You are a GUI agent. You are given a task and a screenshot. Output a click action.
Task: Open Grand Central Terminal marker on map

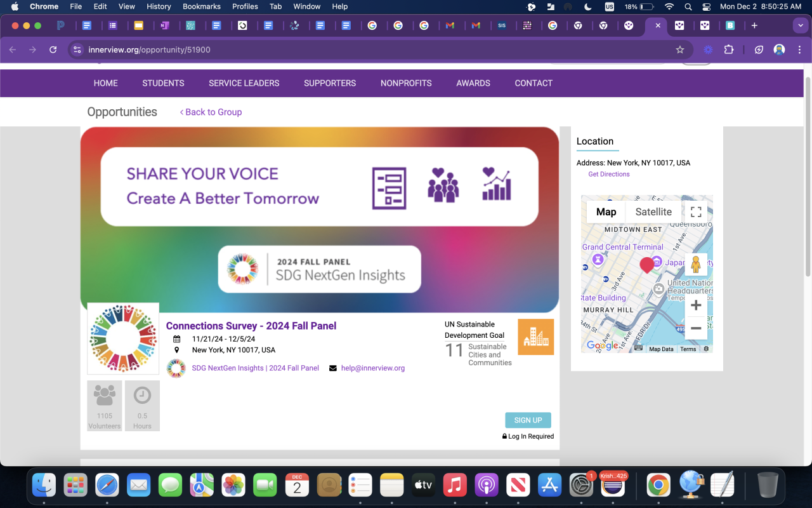pyautogui.click(x=598, y=259)
